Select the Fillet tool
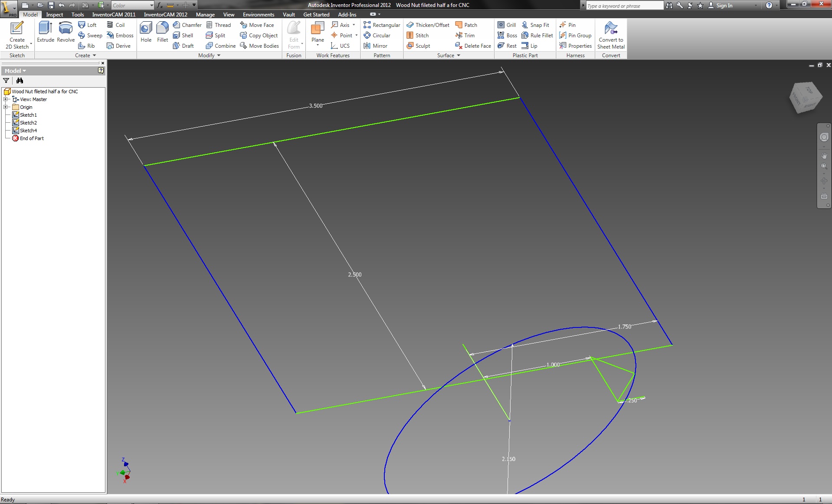Screen dimensions: 832x504 pos(162,32)
